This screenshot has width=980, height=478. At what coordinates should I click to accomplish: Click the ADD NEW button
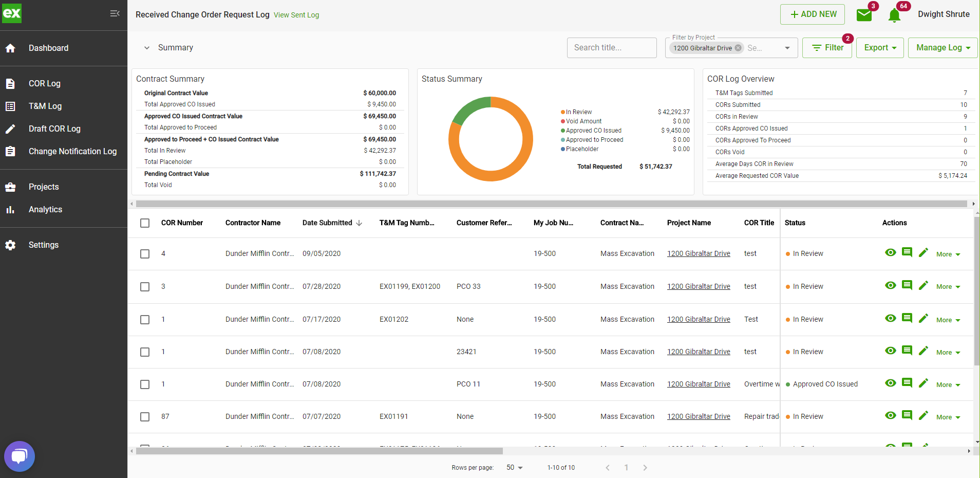[x=812, y=14]
